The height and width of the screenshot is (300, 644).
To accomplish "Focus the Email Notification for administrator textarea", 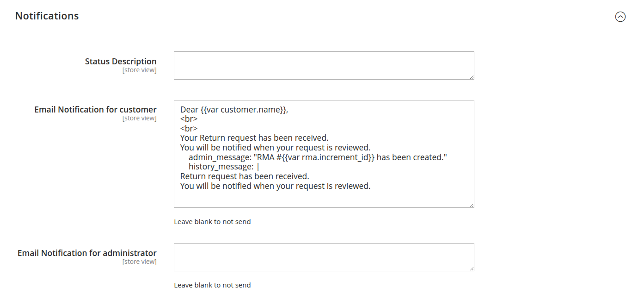I will pos(324,257).
